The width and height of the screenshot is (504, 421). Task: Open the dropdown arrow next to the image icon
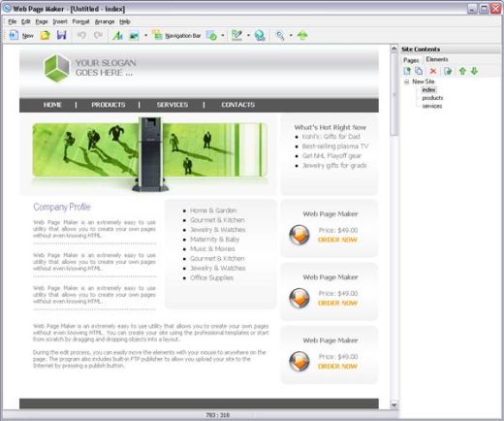click(145, 35)
